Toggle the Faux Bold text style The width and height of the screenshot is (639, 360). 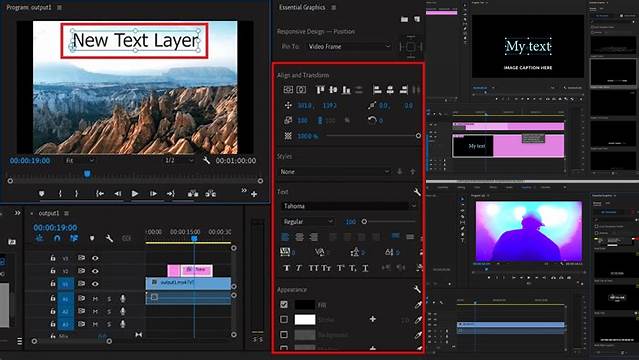click(286, 268)
